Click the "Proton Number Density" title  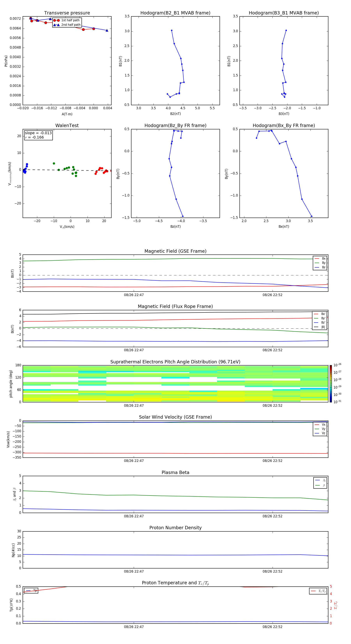pyautogui.click(x=175, y=528)
